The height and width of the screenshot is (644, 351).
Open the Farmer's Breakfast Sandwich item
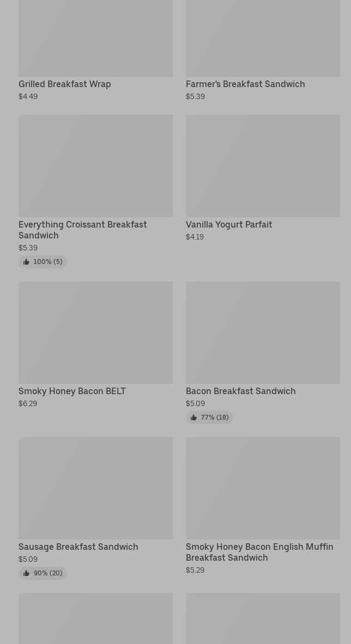pos(245,84)
